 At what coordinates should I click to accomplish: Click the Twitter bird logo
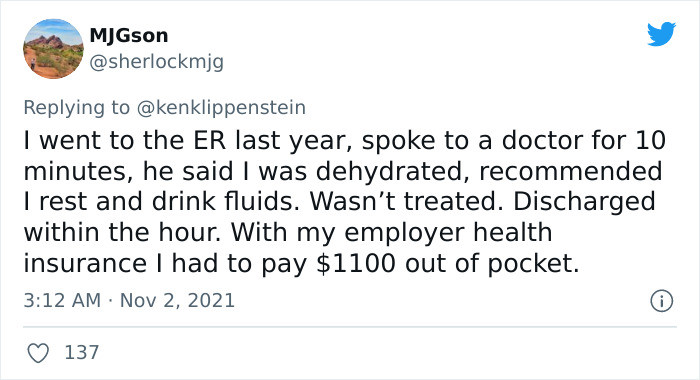click(661, 33)
